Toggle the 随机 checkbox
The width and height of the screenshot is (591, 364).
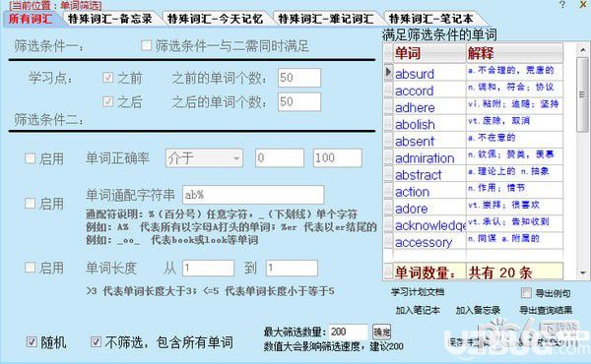[x=32, y=341]
